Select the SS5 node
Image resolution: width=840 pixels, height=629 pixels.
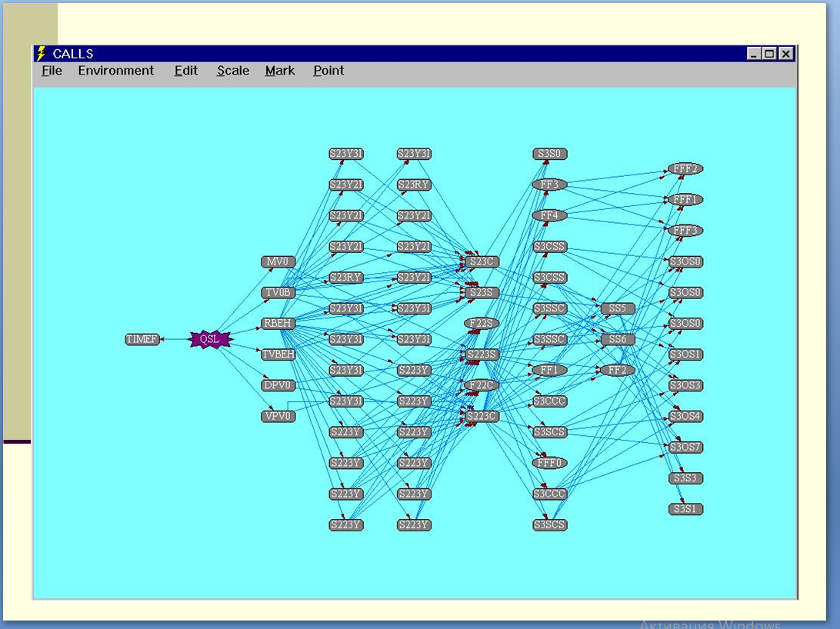[618, 308]
